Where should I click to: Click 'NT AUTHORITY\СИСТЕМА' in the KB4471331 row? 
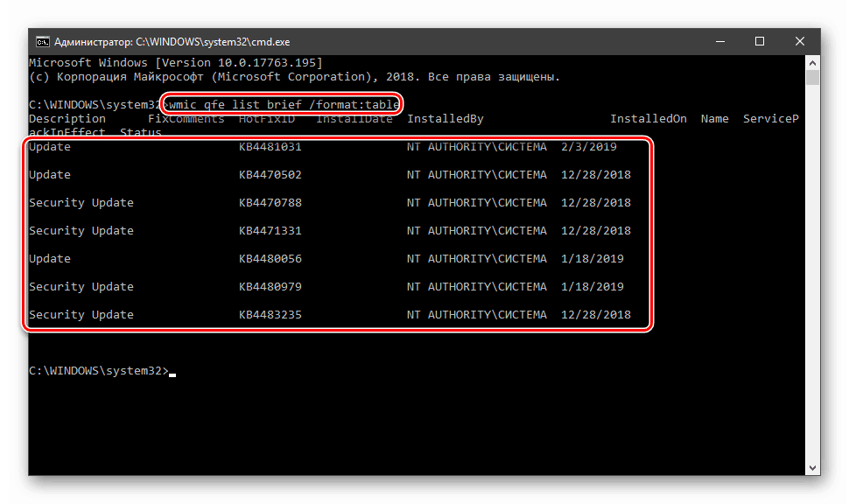(x=476, y=231)
